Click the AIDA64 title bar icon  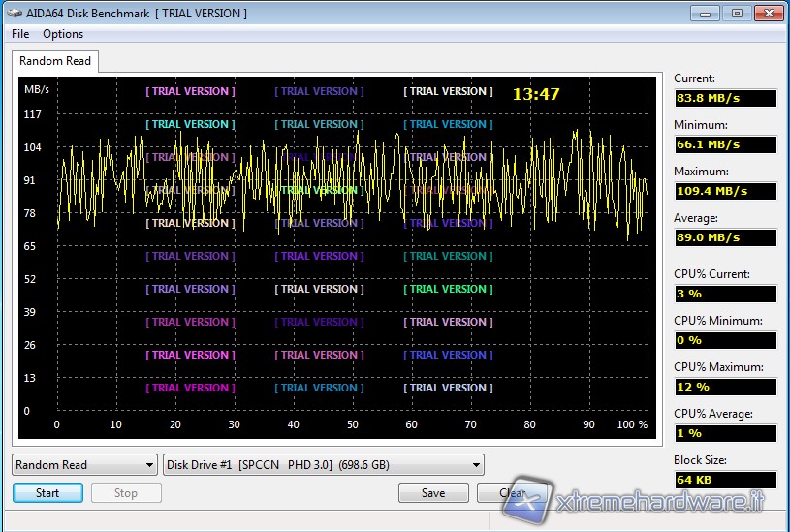point(16,13)
